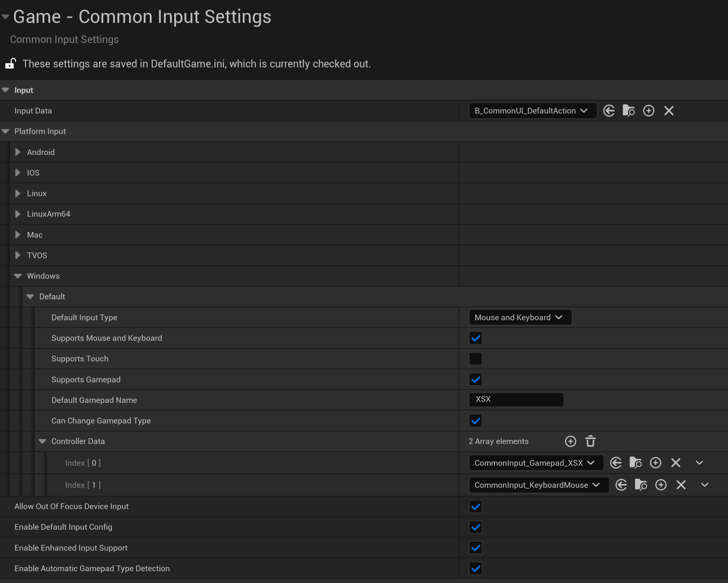This screenshot has height=583, width=728.
Task: Enable Supports Touch checkbox
Action: 475,359
